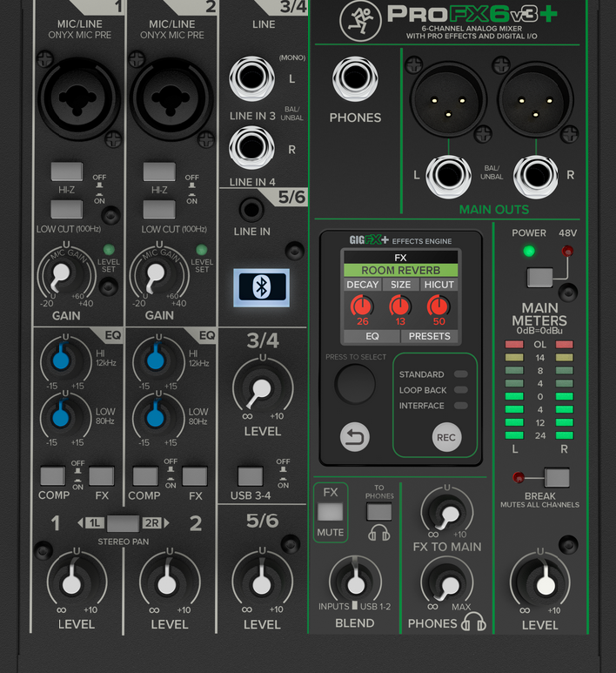Adjust the red SIZE dial showing 13
The width and height of the screenshot is (616, 673).
400,306
